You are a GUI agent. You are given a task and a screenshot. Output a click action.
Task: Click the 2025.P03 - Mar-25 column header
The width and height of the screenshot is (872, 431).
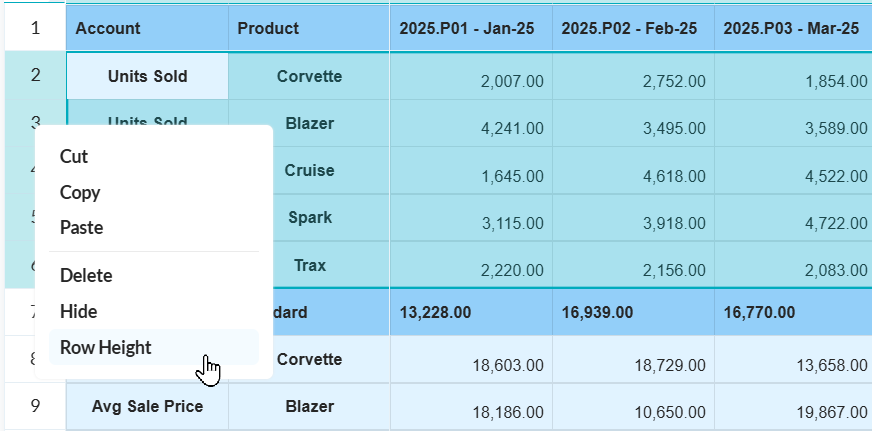[792, 28]
